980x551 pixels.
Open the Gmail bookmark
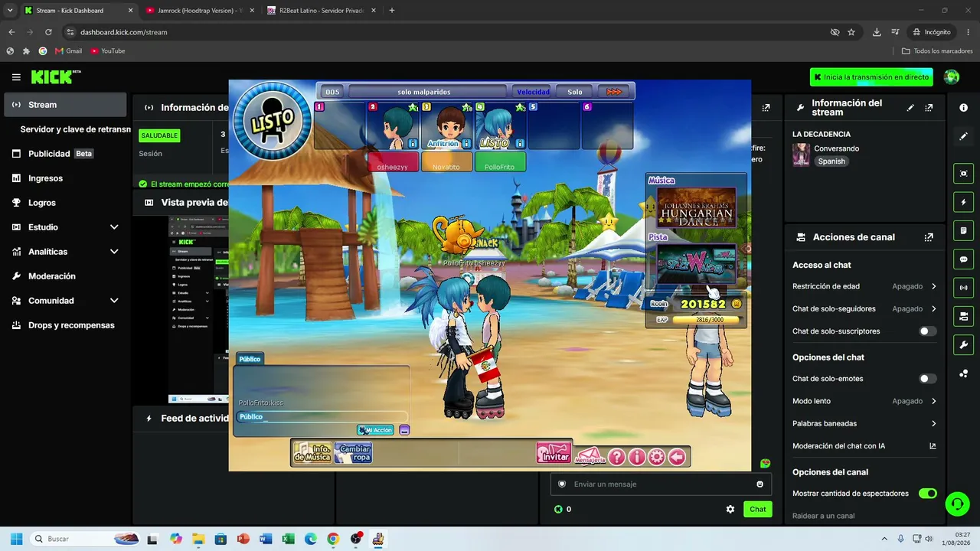68,51
